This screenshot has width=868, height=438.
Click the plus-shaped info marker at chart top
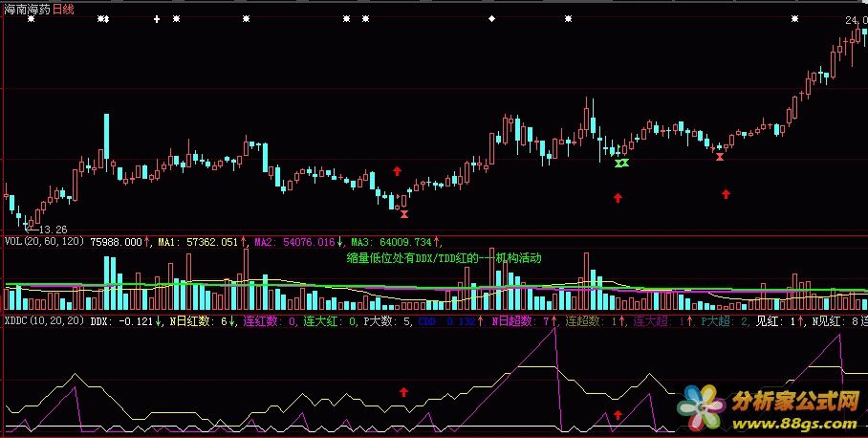(x=157, y=19)
